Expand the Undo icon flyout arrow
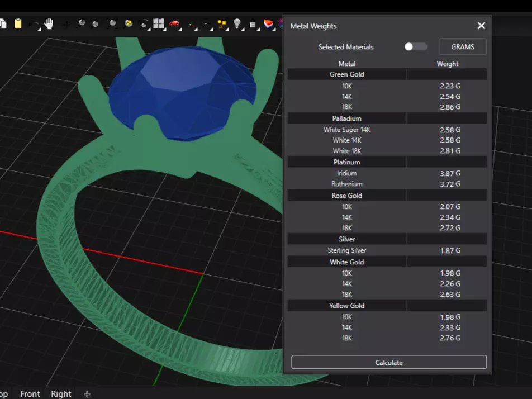 pos(39,30)
